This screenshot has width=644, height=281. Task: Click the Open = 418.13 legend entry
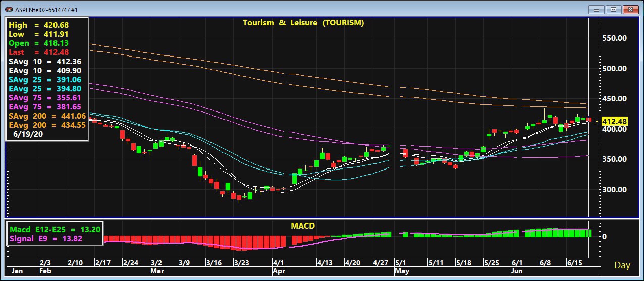[39, 43]
